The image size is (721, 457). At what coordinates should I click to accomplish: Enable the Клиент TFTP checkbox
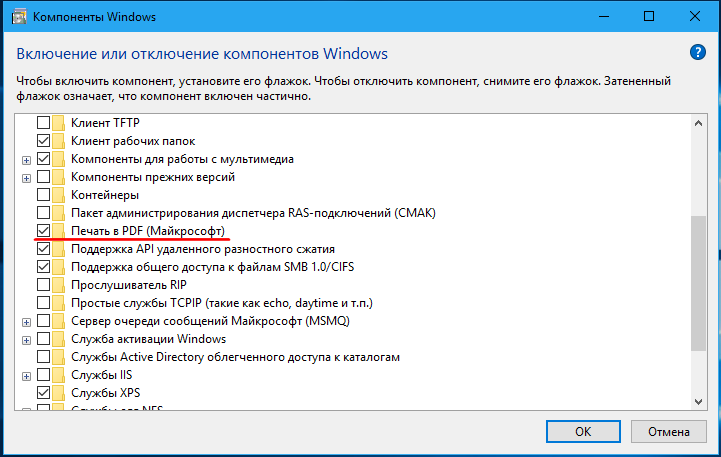coord(43,123)
